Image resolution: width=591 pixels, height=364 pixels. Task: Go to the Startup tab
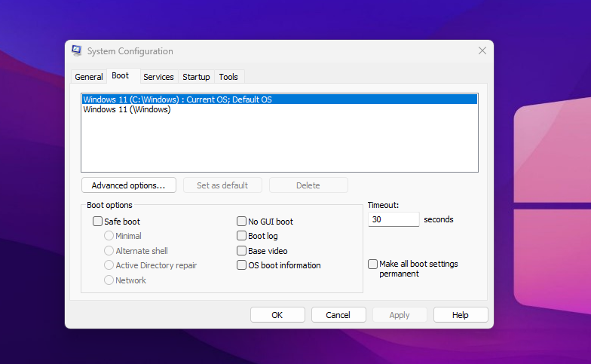[196, 77]
